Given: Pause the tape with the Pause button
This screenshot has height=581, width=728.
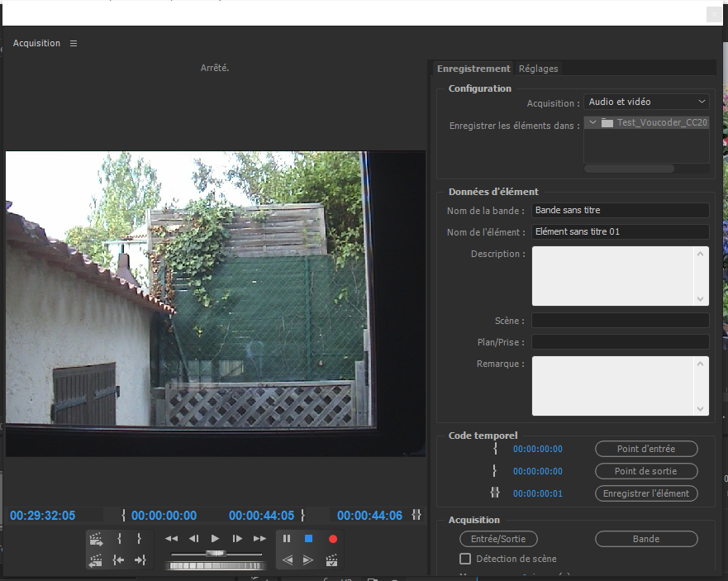Looking at the screenshot, I should [x=287, y=539].
